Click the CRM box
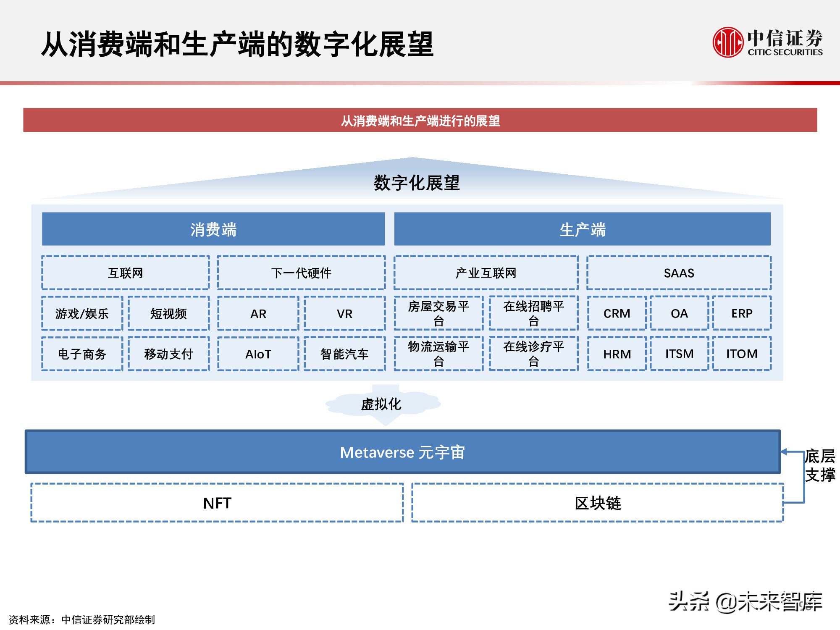840x630 pixels. (x=617, y=313)
